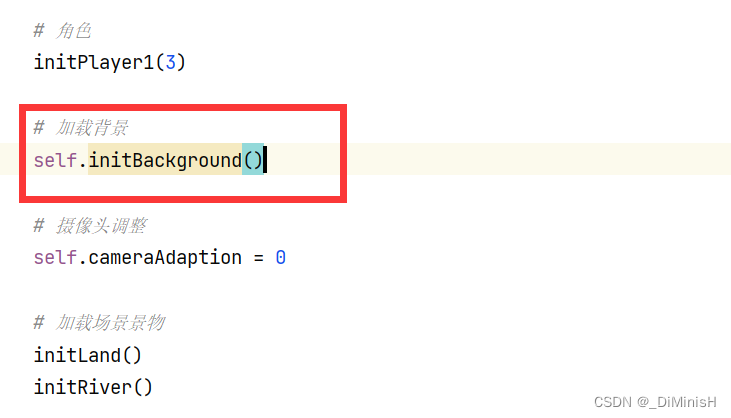Click the number 3 argument in initPlayer1
Screen dimensions: 731x418
coord(171,62)
